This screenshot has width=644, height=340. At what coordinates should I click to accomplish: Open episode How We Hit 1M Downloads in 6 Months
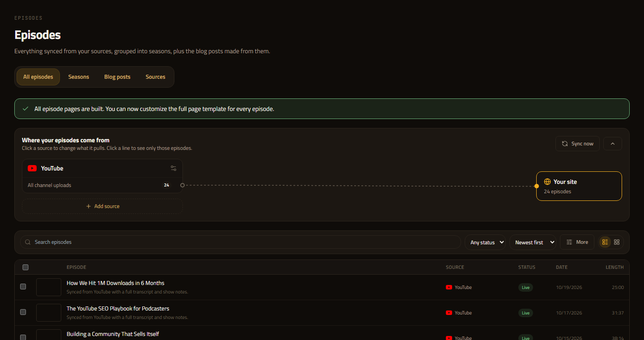[x=115, y=283]
